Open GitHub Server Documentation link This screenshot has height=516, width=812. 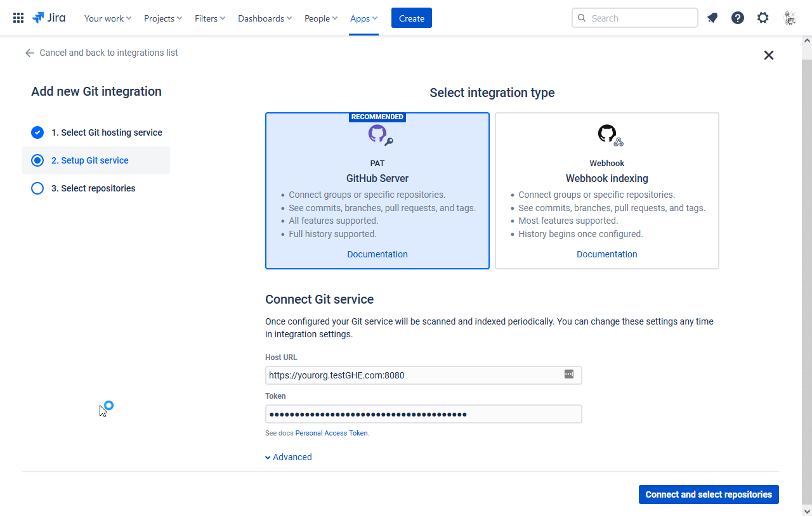point(377,254)
